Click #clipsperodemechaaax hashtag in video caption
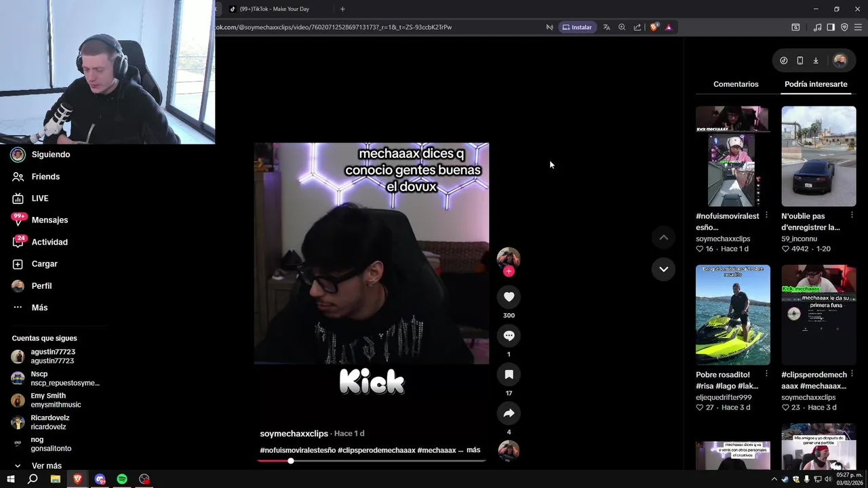This screenshot has height=488, width=868. tap(376, 450)
